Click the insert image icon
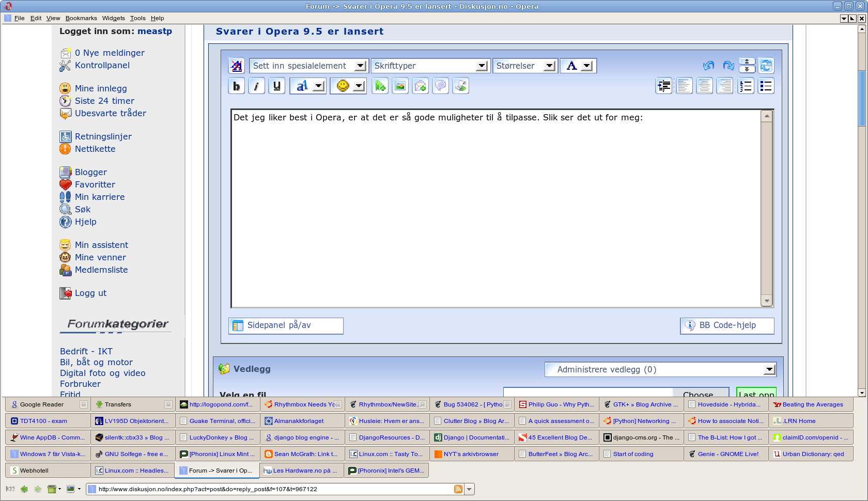This screenshot has height=501, width=868. 400,86
